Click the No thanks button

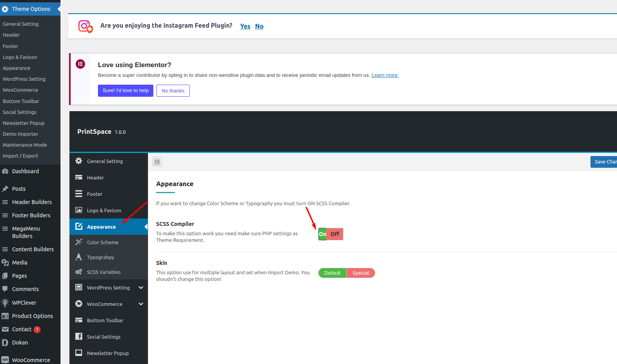tap(173, 91)
